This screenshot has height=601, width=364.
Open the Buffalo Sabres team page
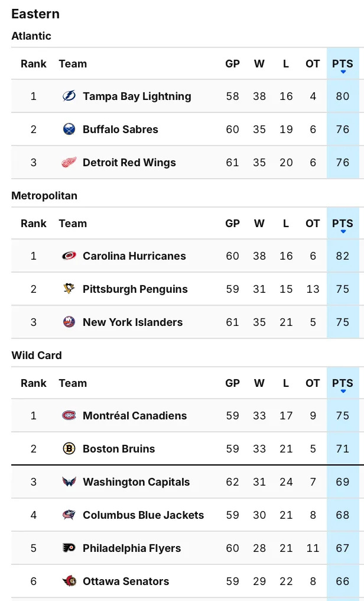coord(121,130)
